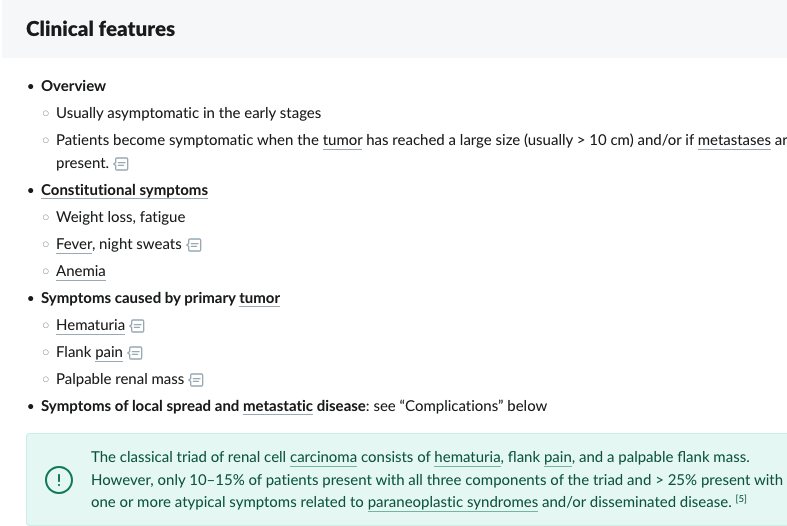Open 'paraneoplastic syndromes' link
This screenshot has height=526, width=787.
pos(453,501)
